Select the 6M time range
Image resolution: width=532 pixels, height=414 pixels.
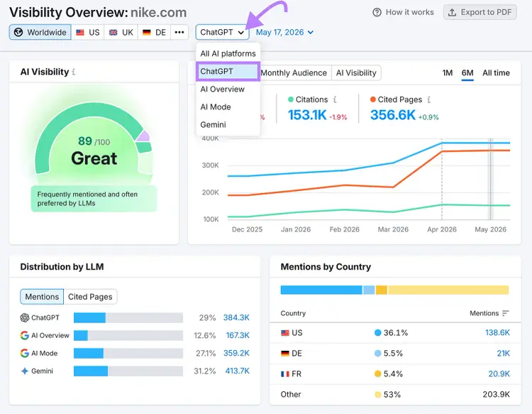coord(467,73)
